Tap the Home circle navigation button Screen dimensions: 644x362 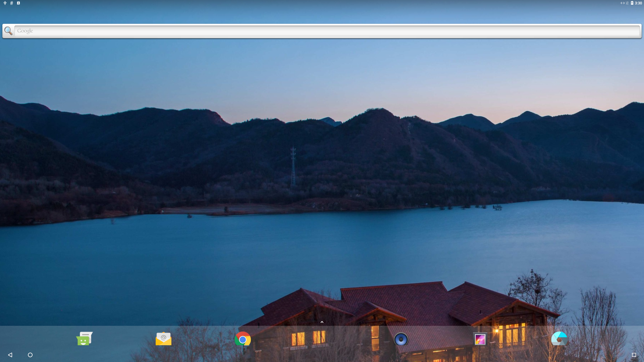point(30,355)
